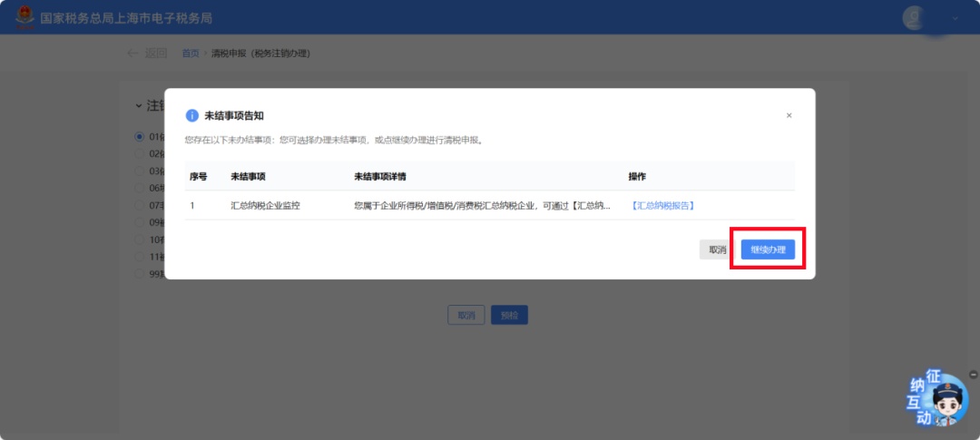Viewport: 980px width, 440px height.
Task: Close the 未结事项告知 dialog with the X
Action: point(789,115)
